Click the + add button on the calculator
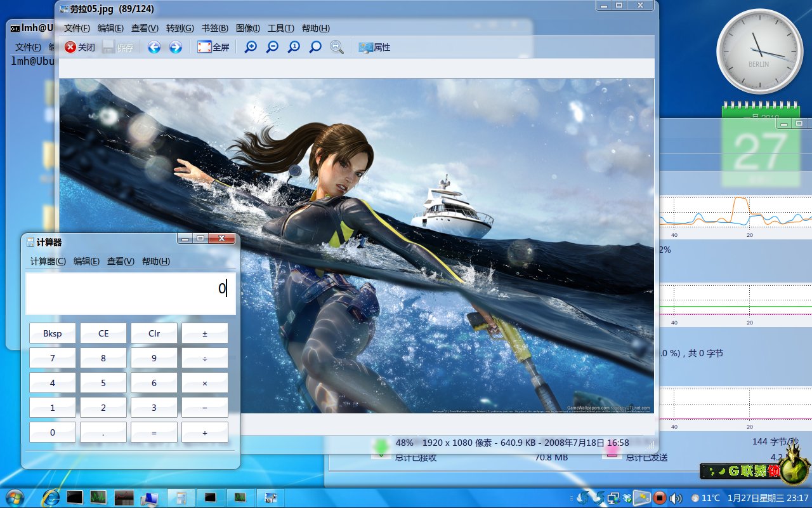The height and width of the screenshot is (508, 812). pos(205,432)
